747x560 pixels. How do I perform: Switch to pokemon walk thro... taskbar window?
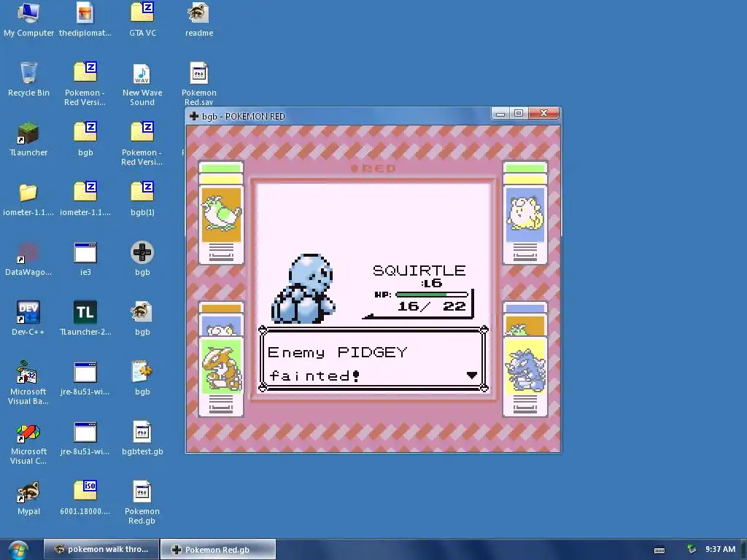click(x=101, y=549)
